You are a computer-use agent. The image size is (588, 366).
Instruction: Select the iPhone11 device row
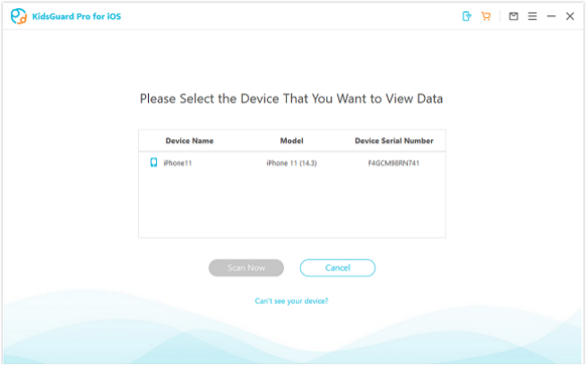(x=291, y=163)
